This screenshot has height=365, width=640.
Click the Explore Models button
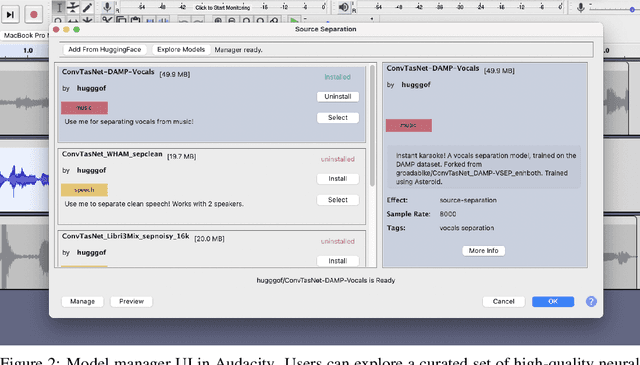click(181, 49)
